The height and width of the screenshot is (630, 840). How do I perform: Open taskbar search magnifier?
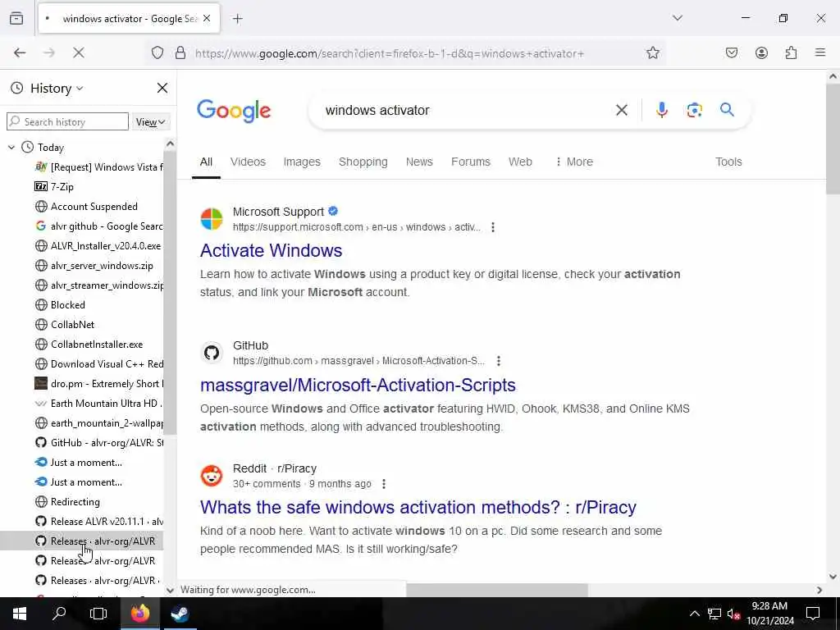point(59,614)
